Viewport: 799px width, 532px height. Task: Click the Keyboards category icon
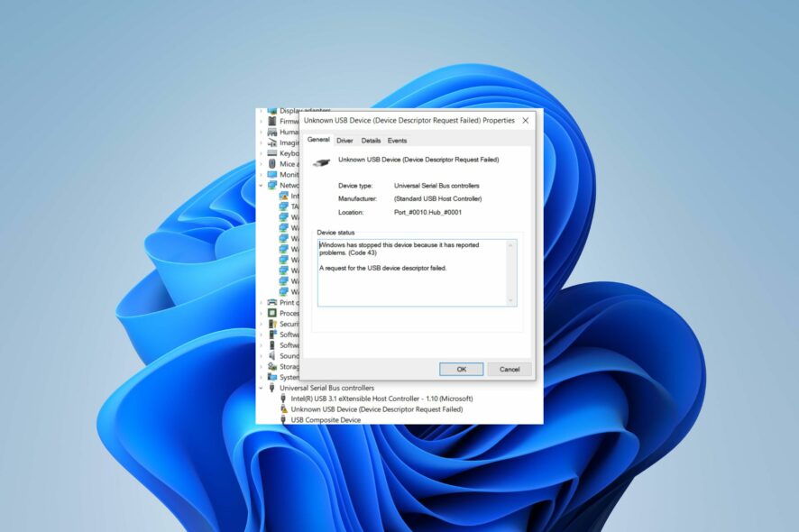coord(272,153)
